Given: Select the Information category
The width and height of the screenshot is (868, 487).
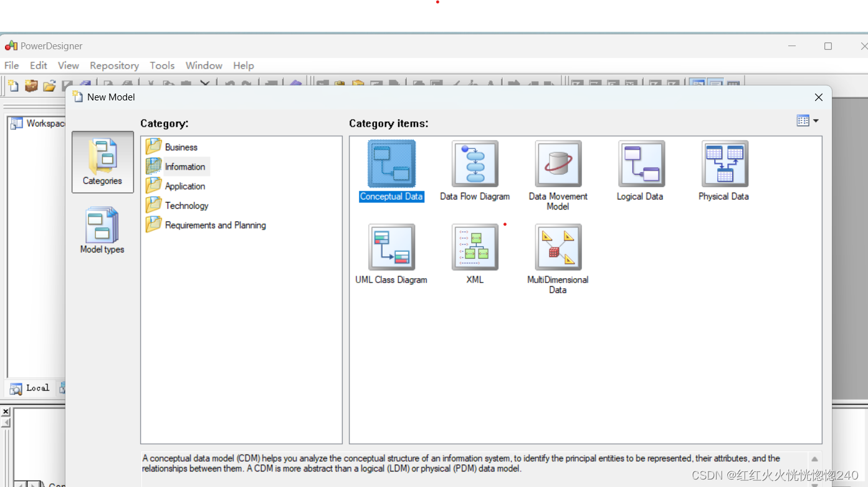Looking at the screenshot, I should point(176,166).
